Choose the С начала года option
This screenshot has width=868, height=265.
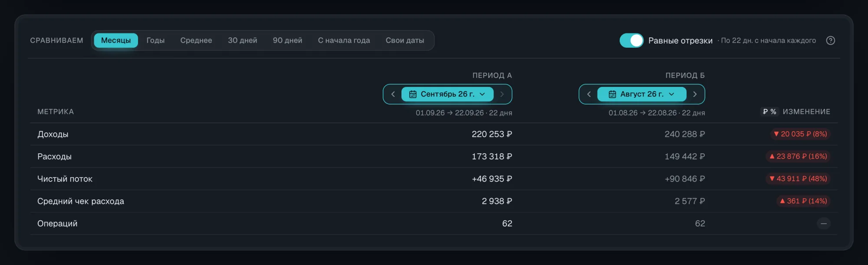tap(344, 40)
